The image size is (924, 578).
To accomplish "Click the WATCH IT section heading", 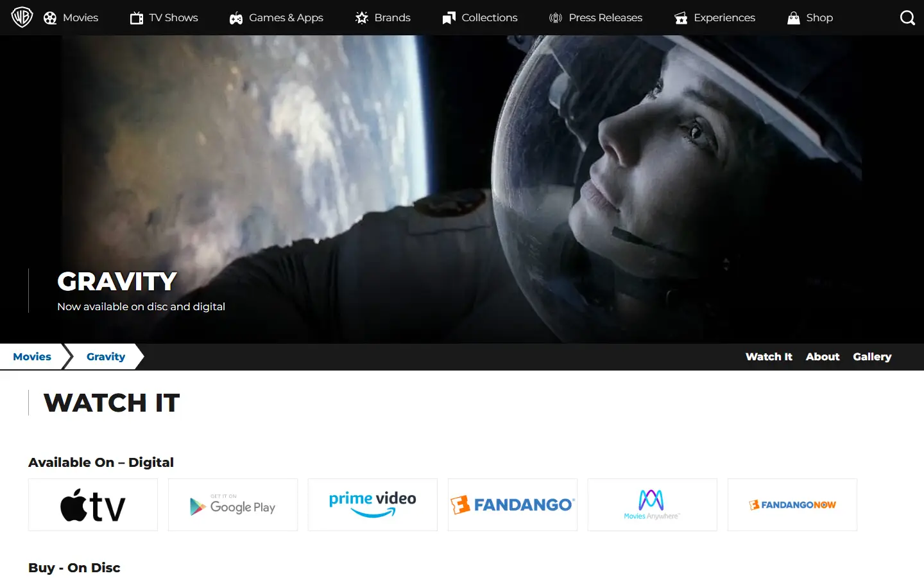I will (112, 403).
